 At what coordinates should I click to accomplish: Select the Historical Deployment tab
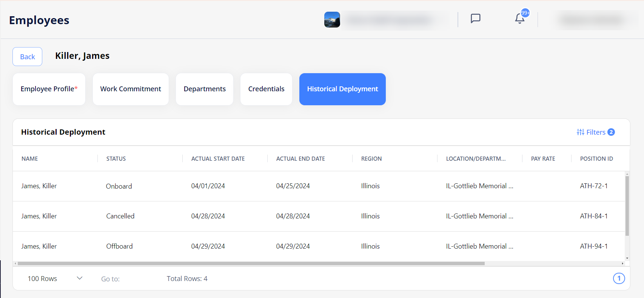click(x=342, y=89)
